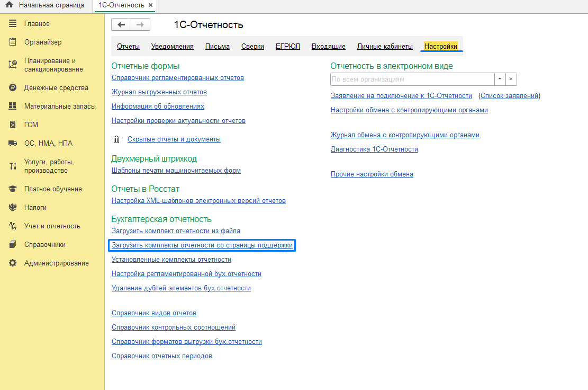This screenshot has height=390, width=588.
Task: Open Журнал выгруженных отчетов link
Action: pos(159,92)
